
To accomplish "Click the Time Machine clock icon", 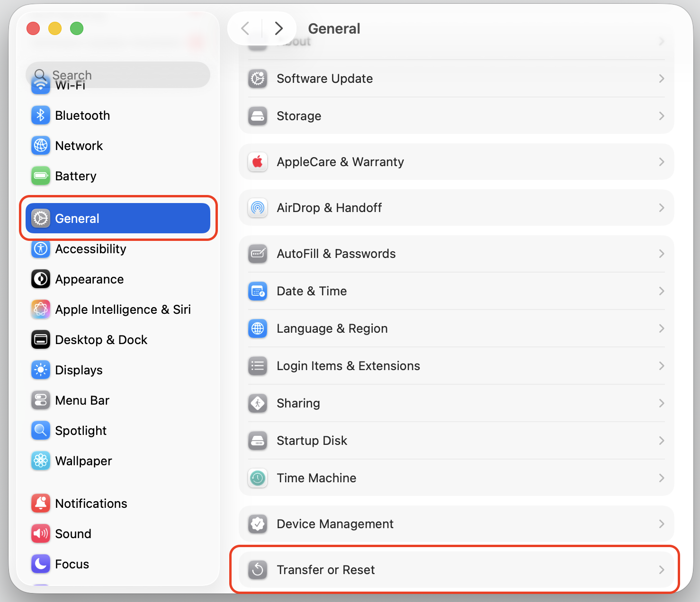I will 258,478.
